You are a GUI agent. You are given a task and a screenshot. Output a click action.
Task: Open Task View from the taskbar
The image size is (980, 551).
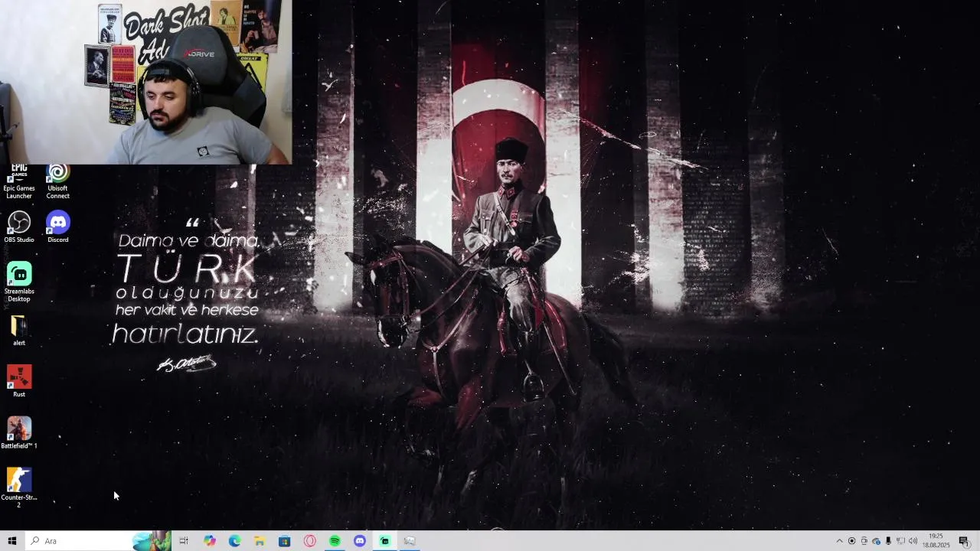tap(184, 541)
